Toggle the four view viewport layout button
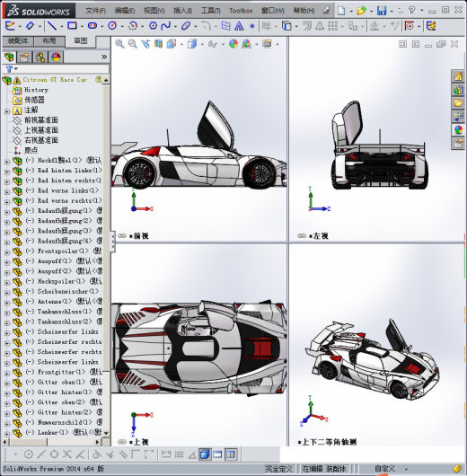Viewport: 467px width, 476px height. point(231,454)
